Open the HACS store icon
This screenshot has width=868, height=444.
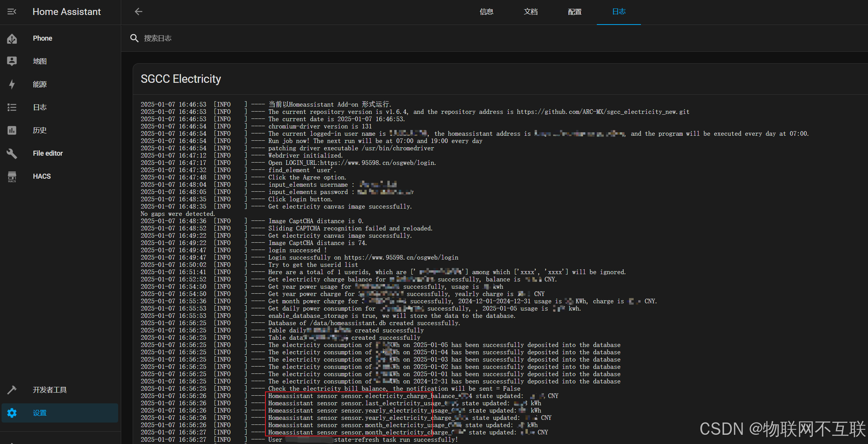click(12, 176)
